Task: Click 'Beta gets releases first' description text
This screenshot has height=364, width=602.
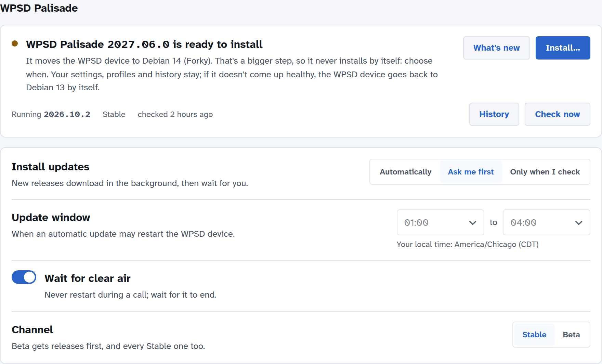Action: click(108, 346)
